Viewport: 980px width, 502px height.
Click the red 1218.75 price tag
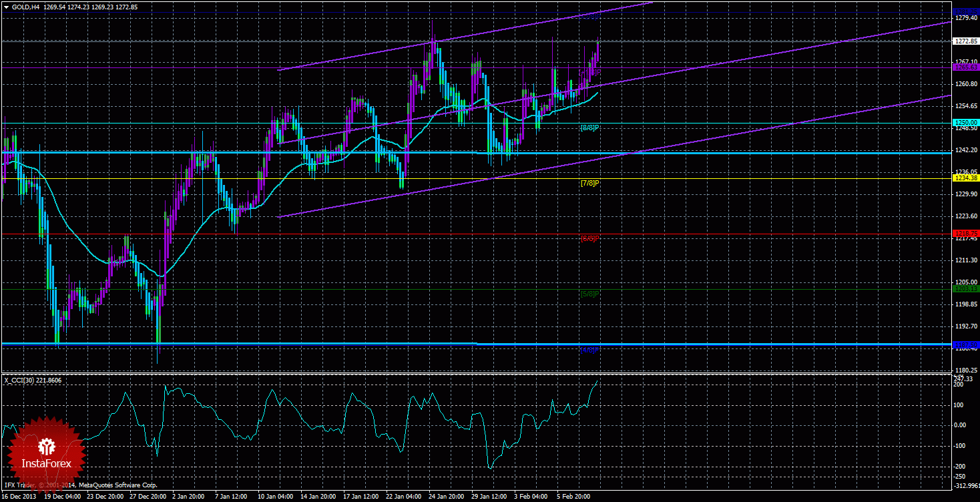coord(965,234)
